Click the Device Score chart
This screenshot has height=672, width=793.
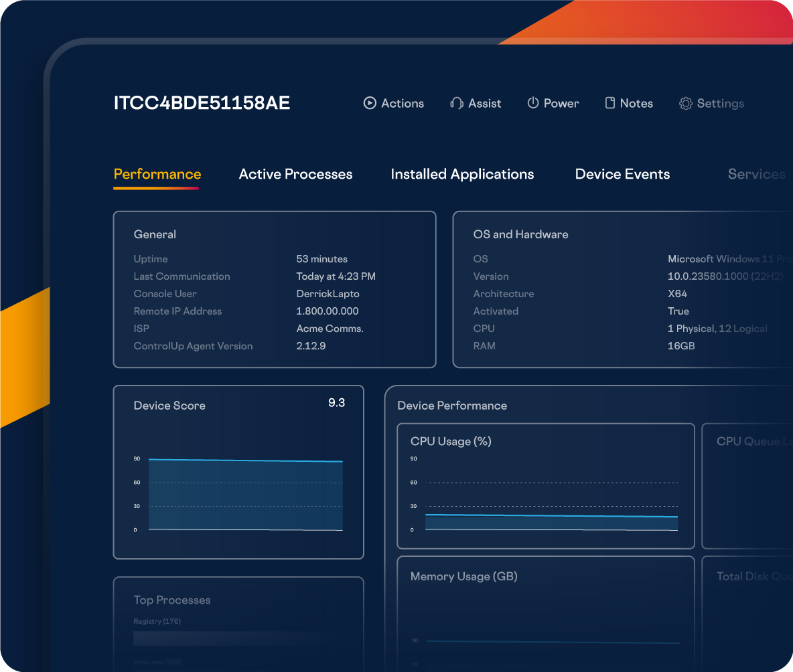point(245,494)
